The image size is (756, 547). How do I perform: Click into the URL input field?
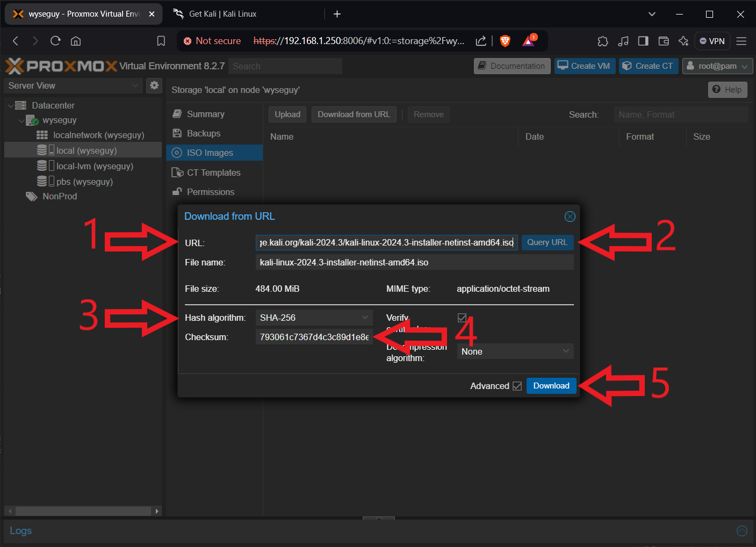[x=387, y=242]
